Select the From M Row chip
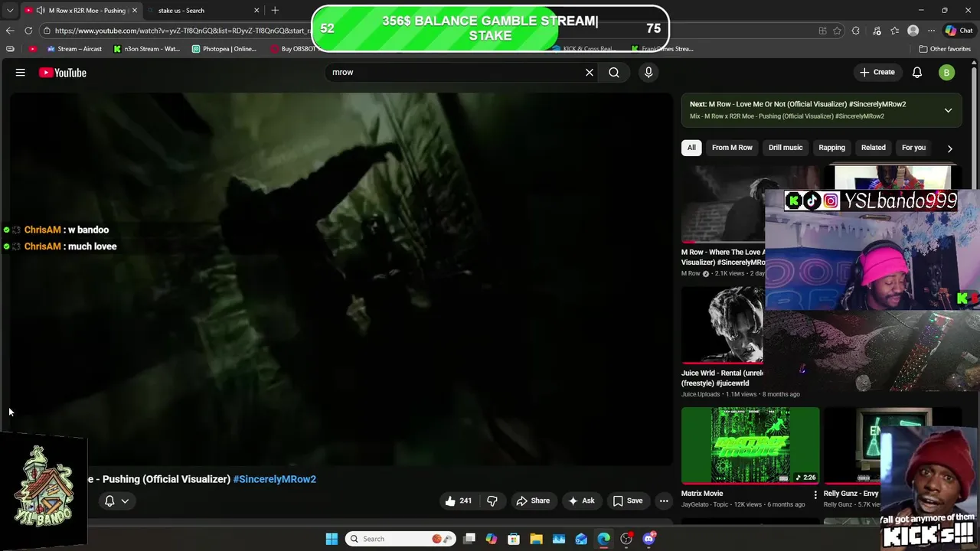 pyautogui.click(x=732, y=148)
